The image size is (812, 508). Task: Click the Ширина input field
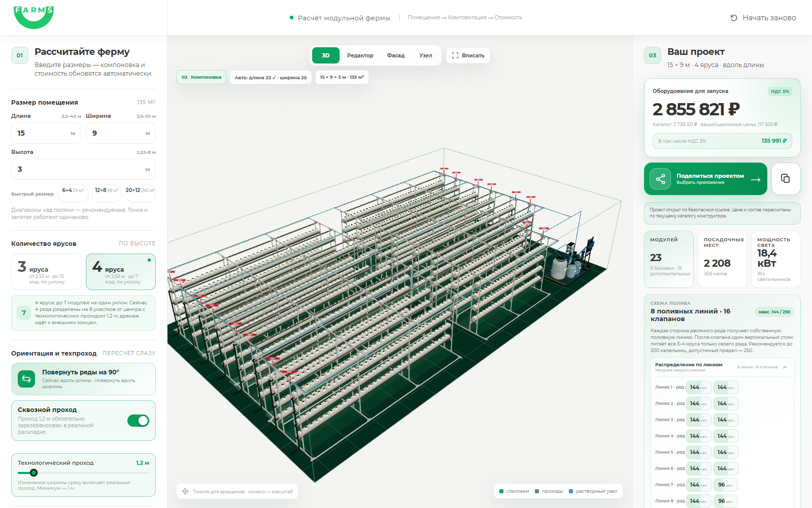point(121,133)
